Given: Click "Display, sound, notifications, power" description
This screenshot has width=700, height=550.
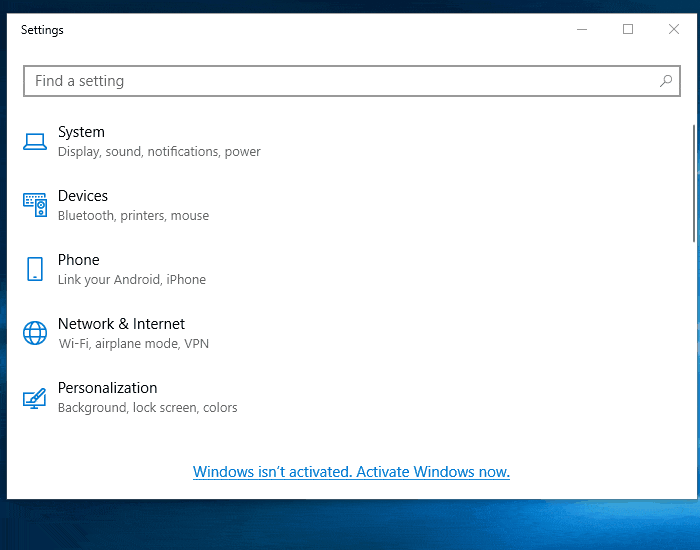Looking at the screenshot, I should point(159,152).
